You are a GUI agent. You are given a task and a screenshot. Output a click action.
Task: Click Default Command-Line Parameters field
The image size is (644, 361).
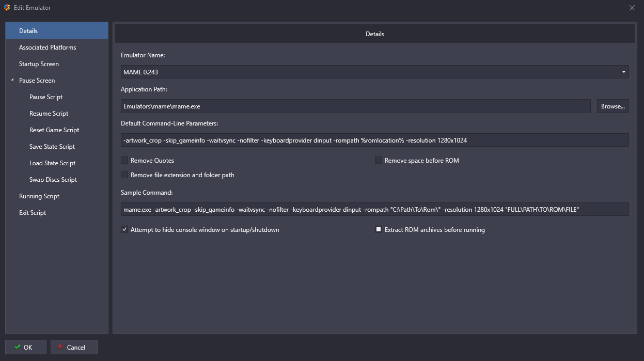pyautogui.click(x=374, y=140)
